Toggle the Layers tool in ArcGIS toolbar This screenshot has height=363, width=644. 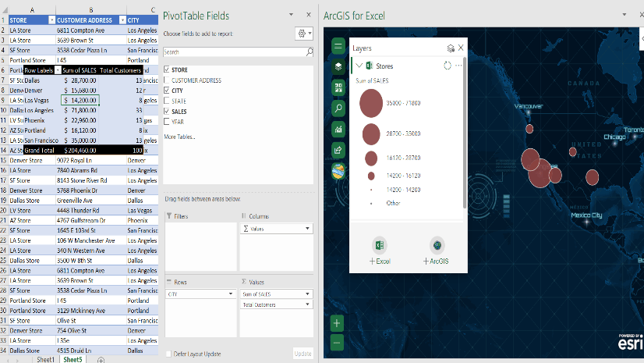point(338,66)
